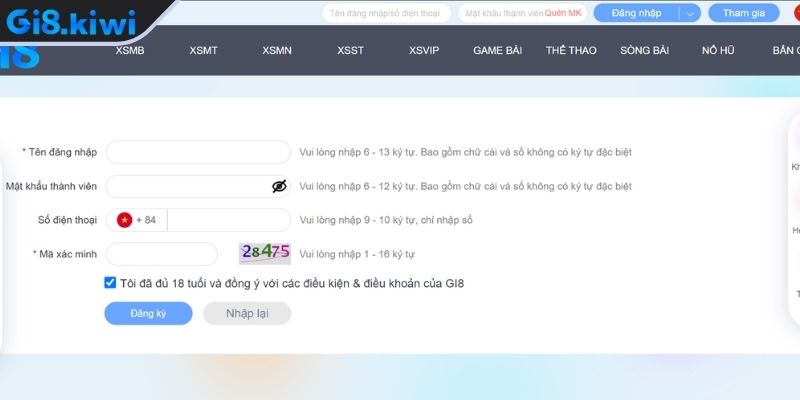800x400 pixels.
Task: Focus the Tên đăng nhập form field
Action: (x=198, y=152)
